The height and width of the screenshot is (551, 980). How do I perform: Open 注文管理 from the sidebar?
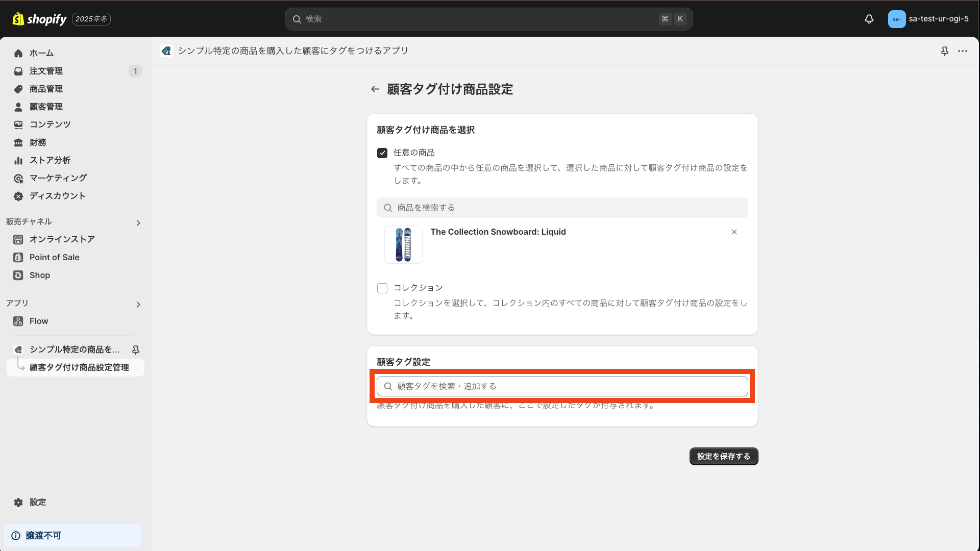(x=46, y=71)
